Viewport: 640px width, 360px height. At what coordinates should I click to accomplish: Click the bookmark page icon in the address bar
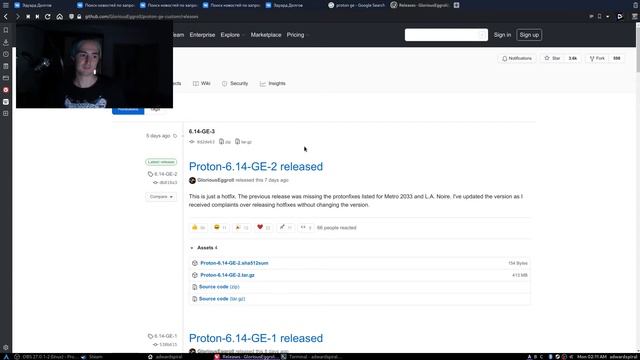pyautogui.click(x=599, y=17)
